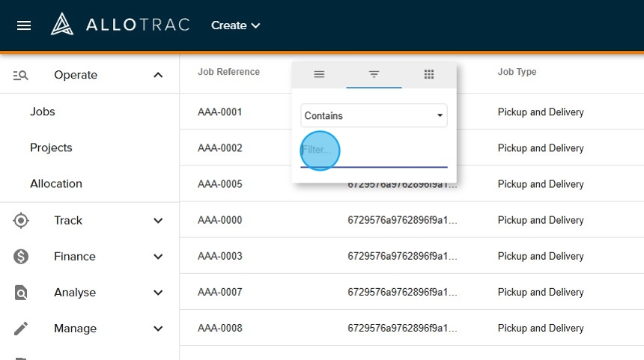Open the Create dropdown menu
The width and height of the screenshot is (644, 360).
(235, 25)
